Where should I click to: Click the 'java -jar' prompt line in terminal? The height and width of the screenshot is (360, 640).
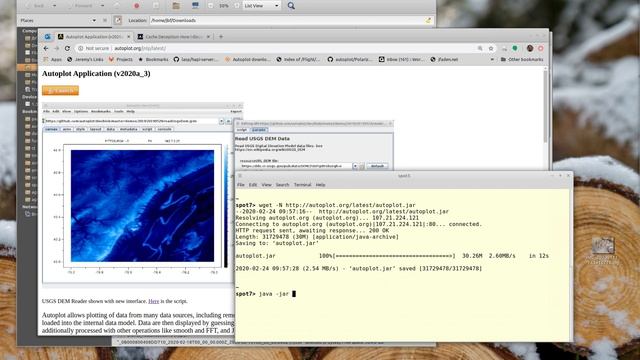coord(265,294)
